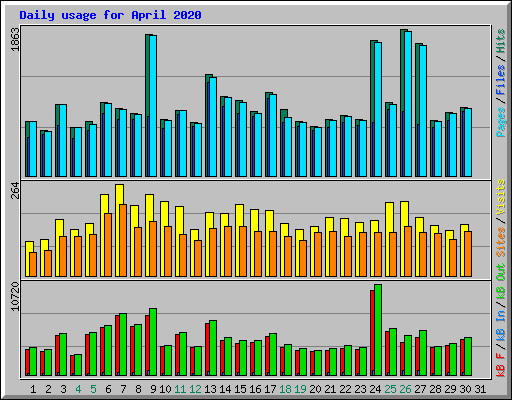Click green weekend day label 5
The image size is (512, 400).
93,389
